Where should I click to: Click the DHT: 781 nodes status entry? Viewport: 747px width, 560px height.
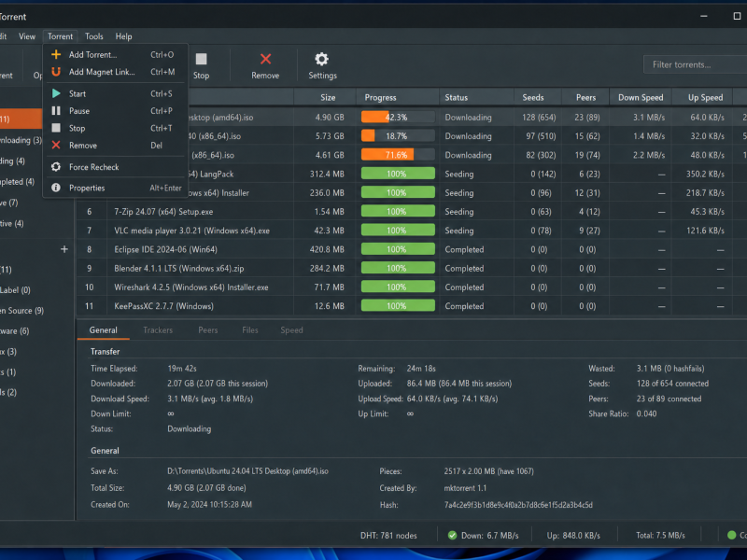388,536
